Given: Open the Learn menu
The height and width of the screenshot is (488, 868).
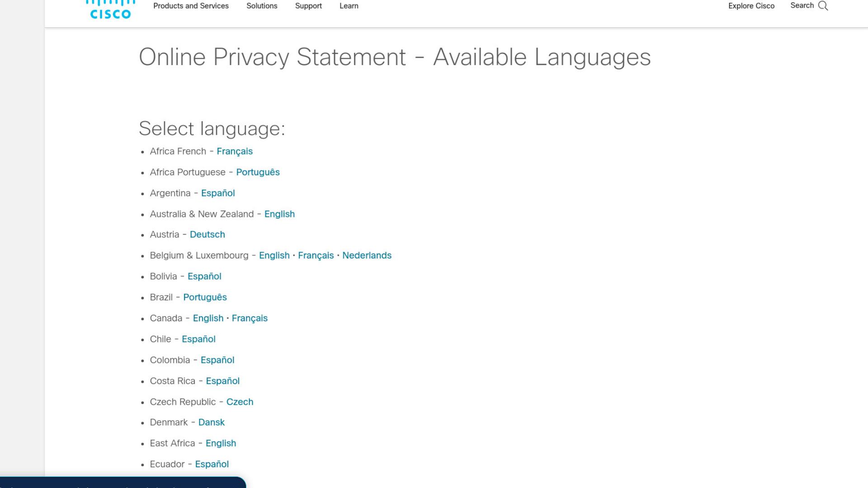Looking at the screenshot, I should coord(349,6).
